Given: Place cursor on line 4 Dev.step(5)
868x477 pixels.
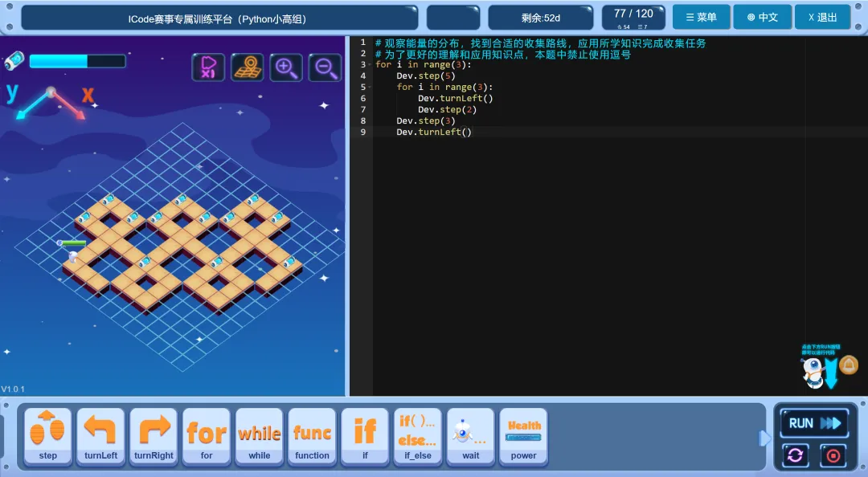Looking at the screenshot, I should 426,75.
